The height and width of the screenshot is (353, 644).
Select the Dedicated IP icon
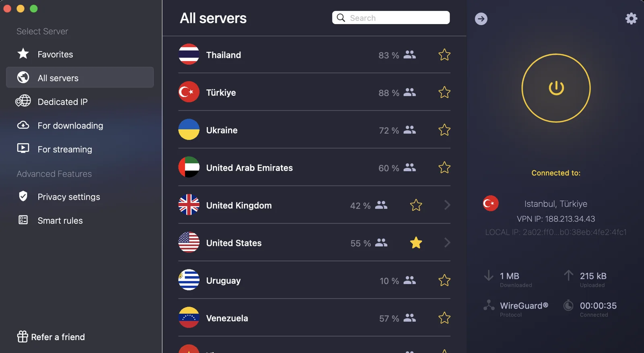point(23,101)
